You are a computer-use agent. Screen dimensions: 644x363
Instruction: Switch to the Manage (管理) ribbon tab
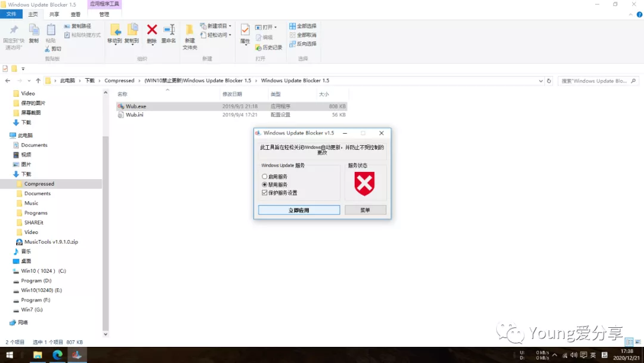click(104, 14)
